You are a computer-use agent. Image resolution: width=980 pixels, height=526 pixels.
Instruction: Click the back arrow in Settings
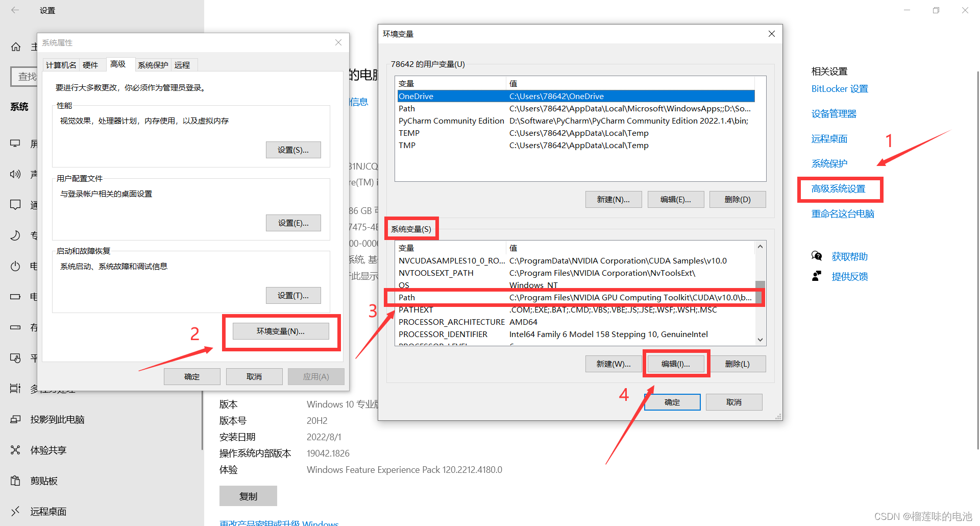pyautogui.click(x=15, y=10)
